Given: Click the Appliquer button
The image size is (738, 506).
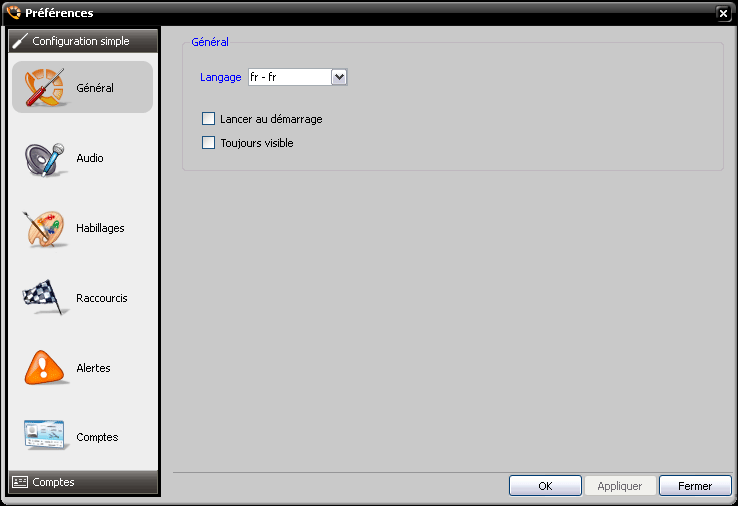Looking at the screenshot, I should pos(620,486).
